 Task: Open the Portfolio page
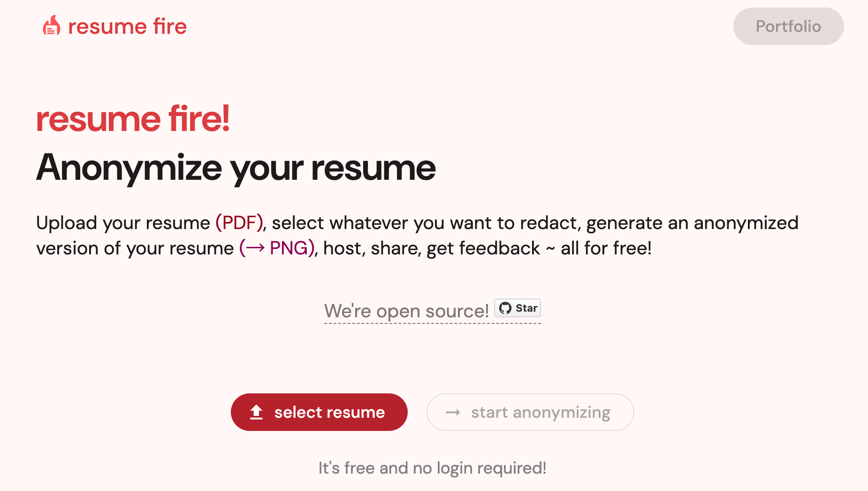788,26
